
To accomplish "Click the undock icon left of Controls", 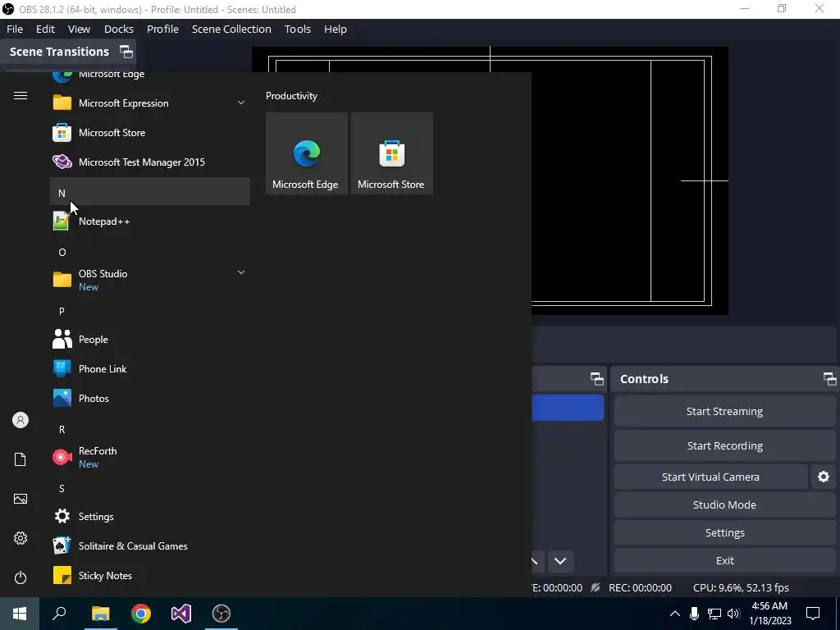I will coord(597,379).
